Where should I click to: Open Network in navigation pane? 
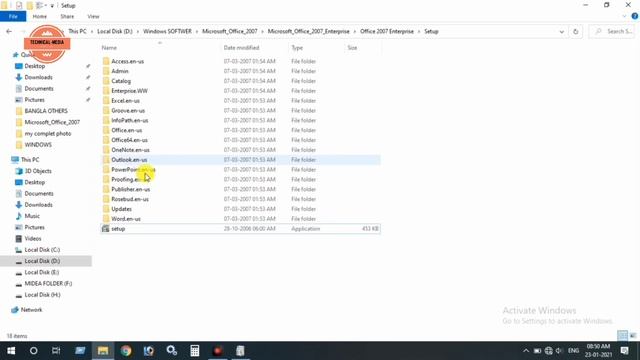coord(31,310)
